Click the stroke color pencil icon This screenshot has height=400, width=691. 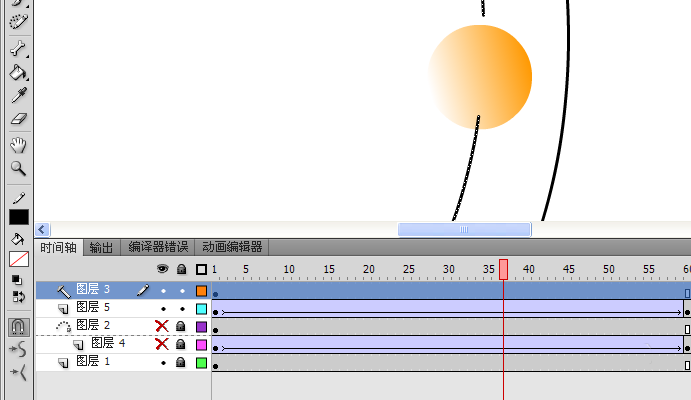click(x=19, y=199)
